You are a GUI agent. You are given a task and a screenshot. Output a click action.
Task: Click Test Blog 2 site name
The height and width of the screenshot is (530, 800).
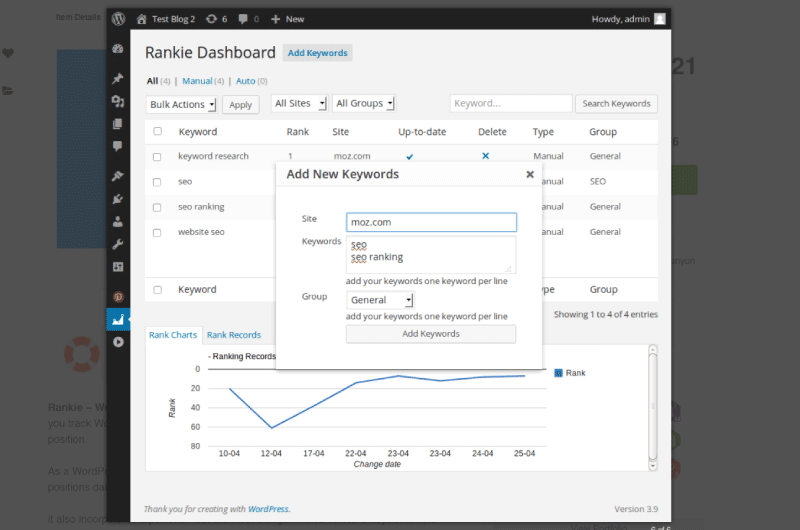click(x=173, y=19)
